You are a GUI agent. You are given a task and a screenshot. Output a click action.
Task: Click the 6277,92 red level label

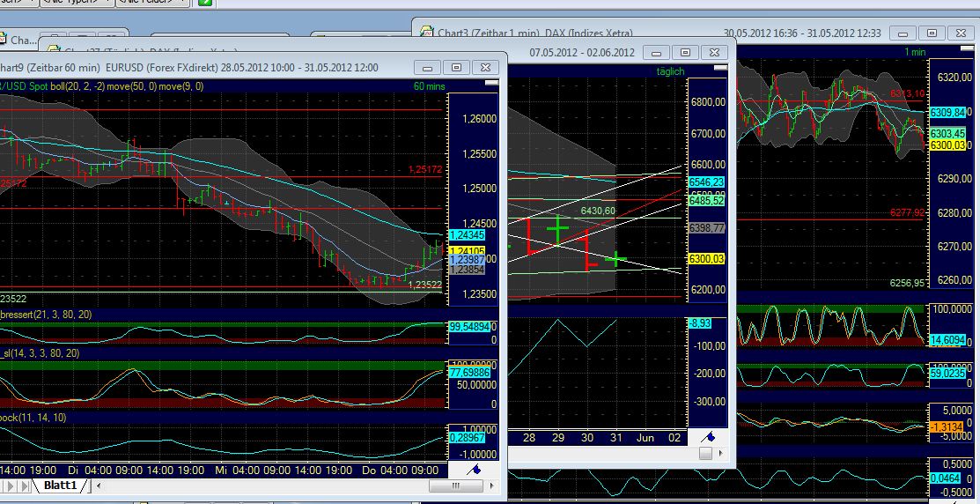907,213
